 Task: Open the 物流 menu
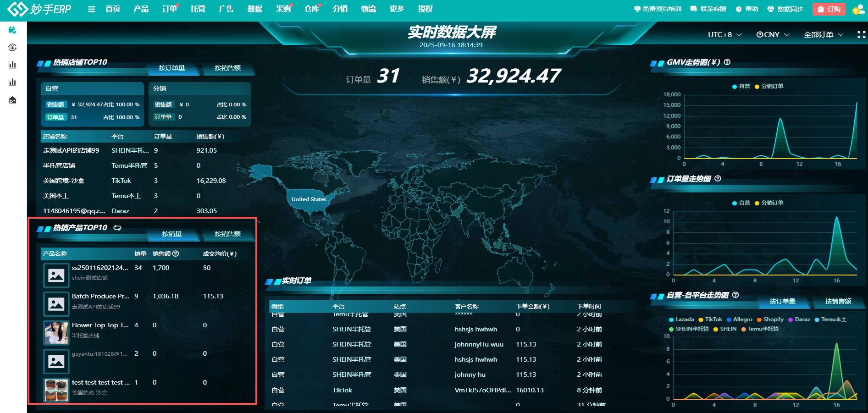tap(369, 9)
